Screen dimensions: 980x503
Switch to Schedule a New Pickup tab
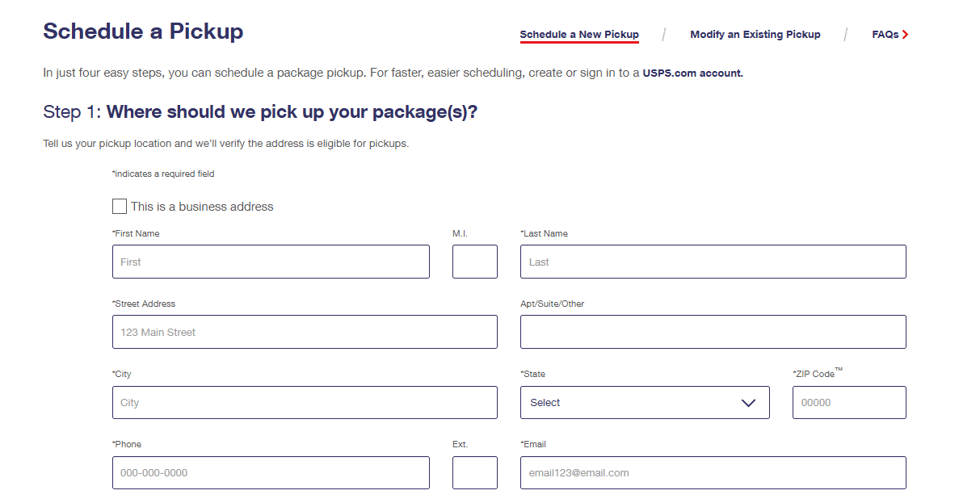579,35
